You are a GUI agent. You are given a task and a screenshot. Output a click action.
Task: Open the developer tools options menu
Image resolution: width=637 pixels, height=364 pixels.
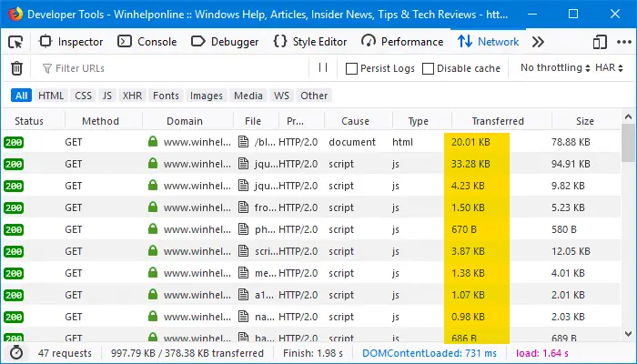(624, 42)
